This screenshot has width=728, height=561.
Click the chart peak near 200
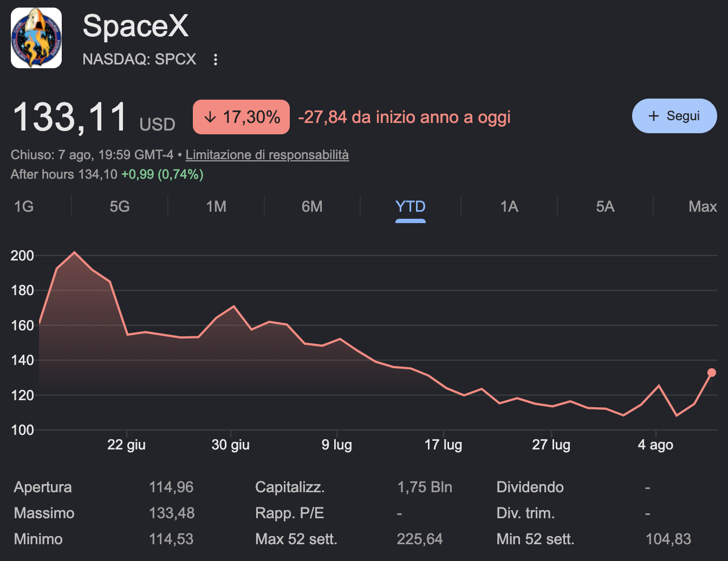coord(75,252)
